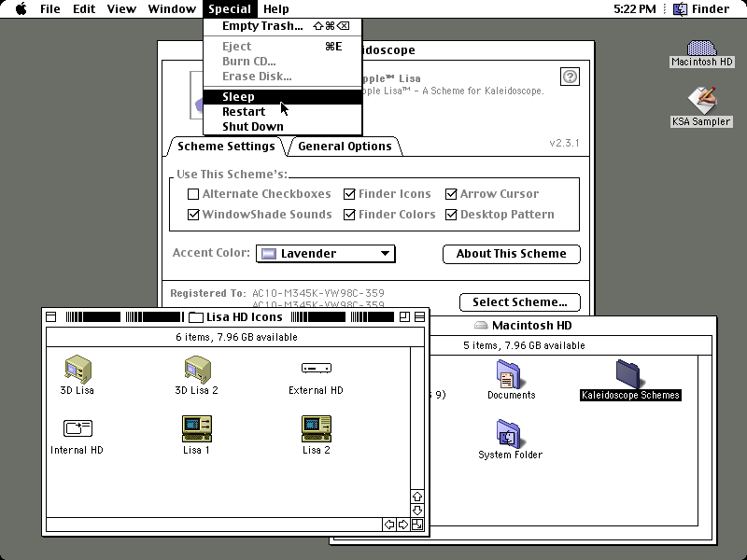Click the Kaleidoscope help question mark icon
Screen dimensions: 747x560
(x=570, y=77)
